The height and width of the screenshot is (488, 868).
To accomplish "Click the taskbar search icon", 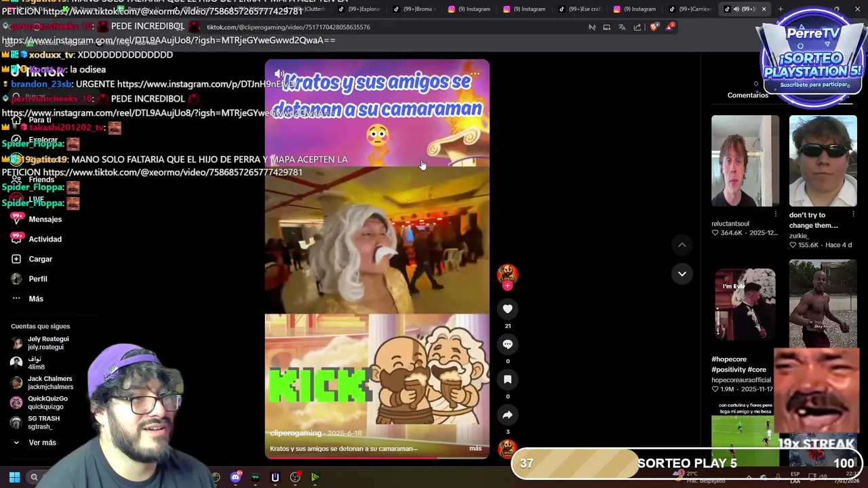I will click(x=34, y=477).
